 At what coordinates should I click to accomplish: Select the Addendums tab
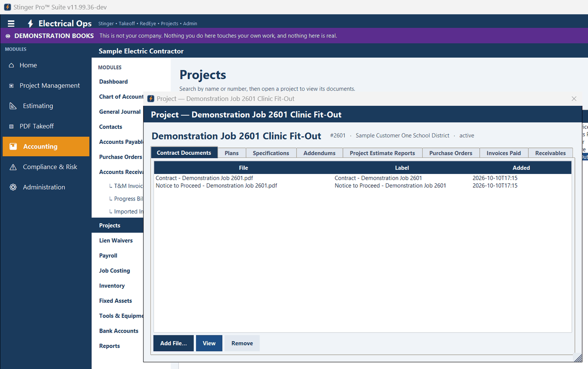coord(319,153)
